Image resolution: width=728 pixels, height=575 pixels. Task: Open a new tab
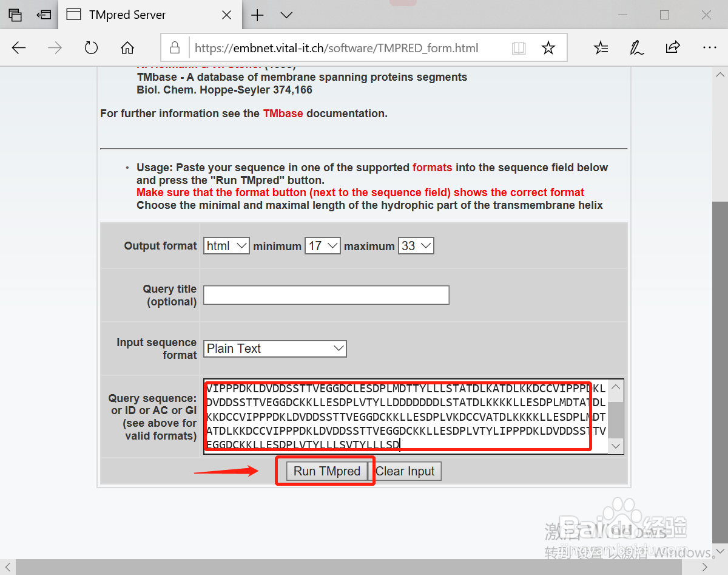pyautogui.click(x=257, y=15)
